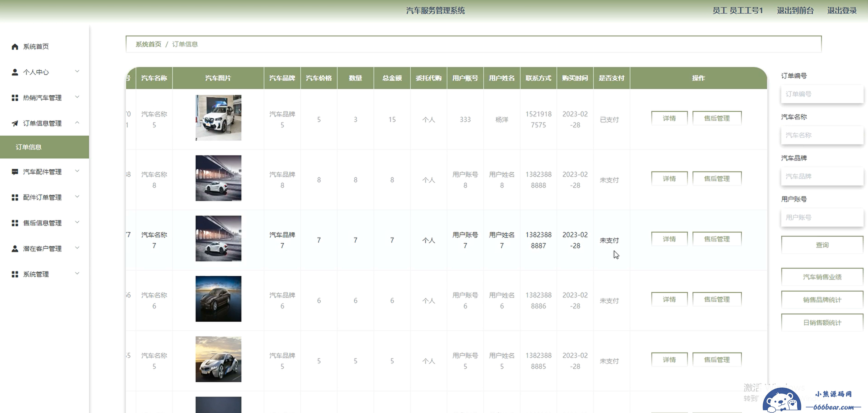The image size is (868, 413).
Task: Expand the 配件订单管理 chevron
Action: coord(77,197)
